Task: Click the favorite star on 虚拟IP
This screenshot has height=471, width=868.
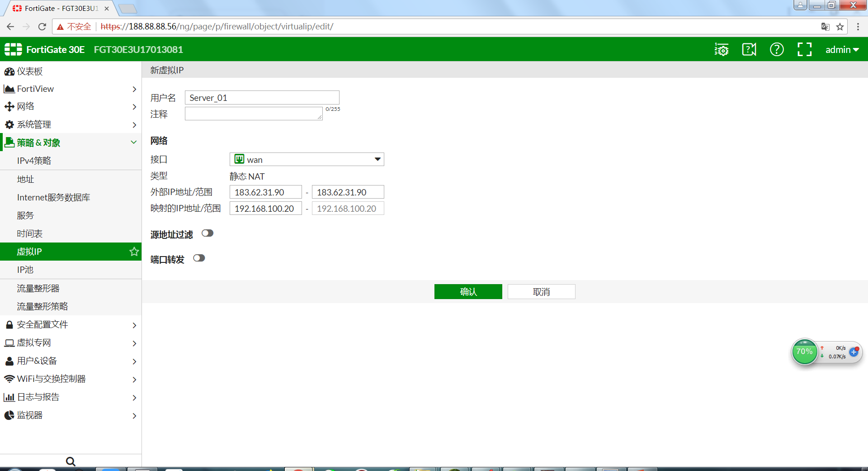Action: pos(134,252)
